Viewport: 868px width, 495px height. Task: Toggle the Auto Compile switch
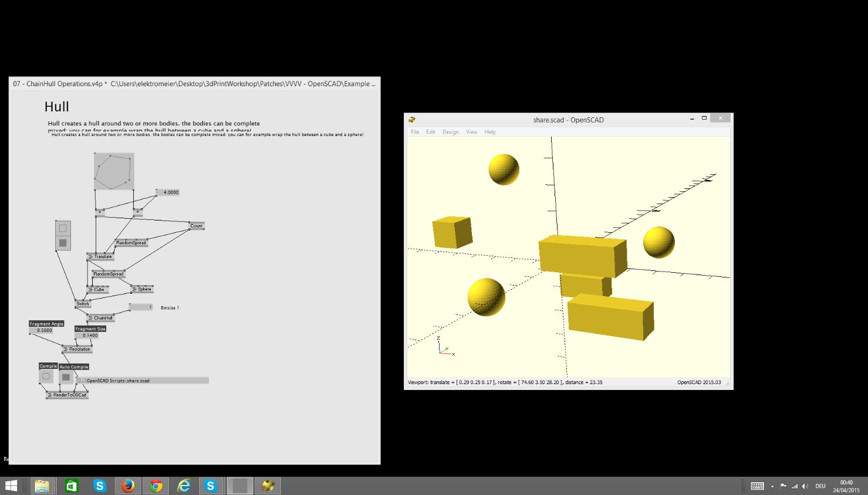click(x=66, y=377)
